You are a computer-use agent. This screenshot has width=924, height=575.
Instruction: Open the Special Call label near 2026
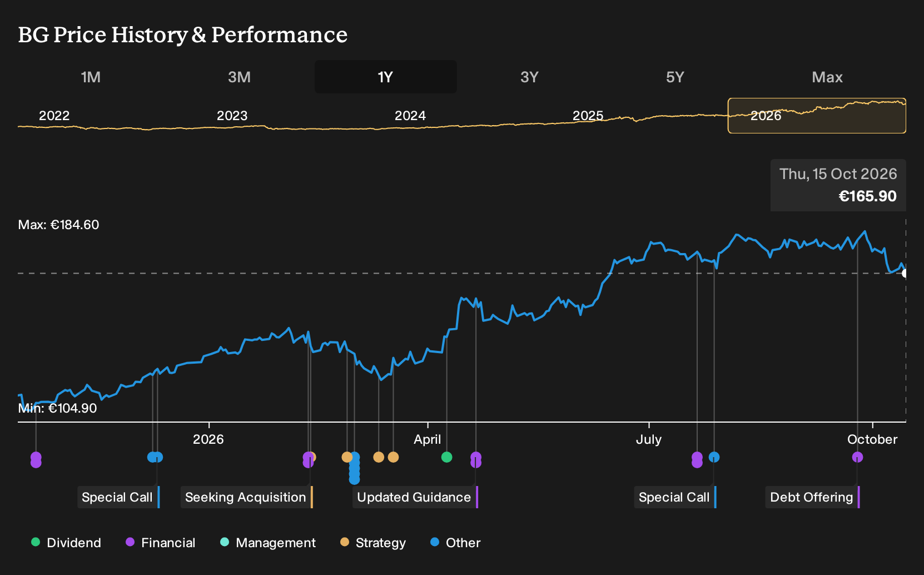tap(118, 497)
